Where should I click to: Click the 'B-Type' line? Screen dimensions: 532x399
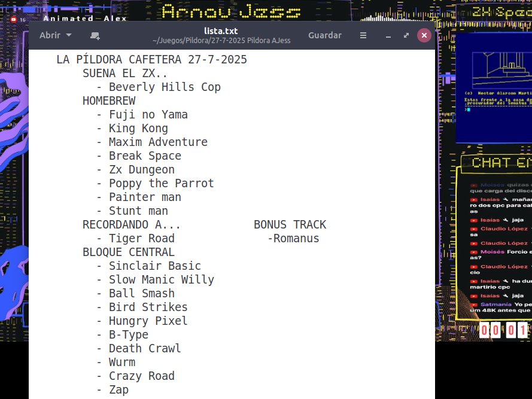pos(123,334)
